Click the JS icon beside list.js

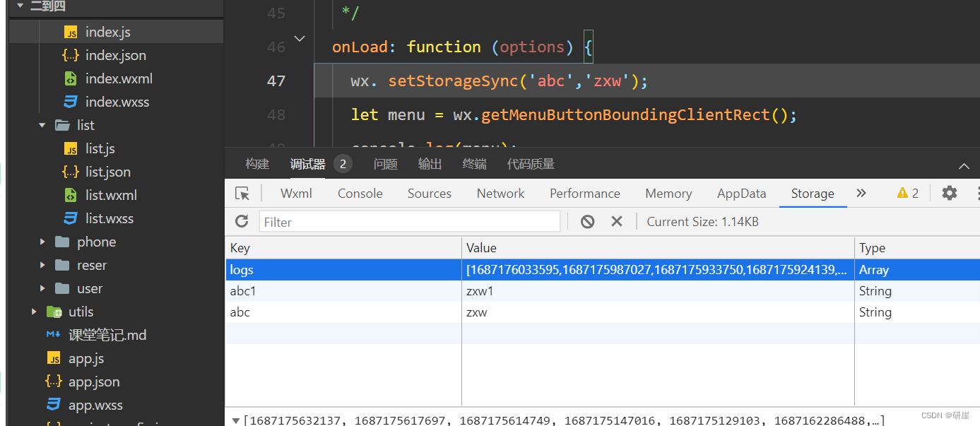coord(71,148)
